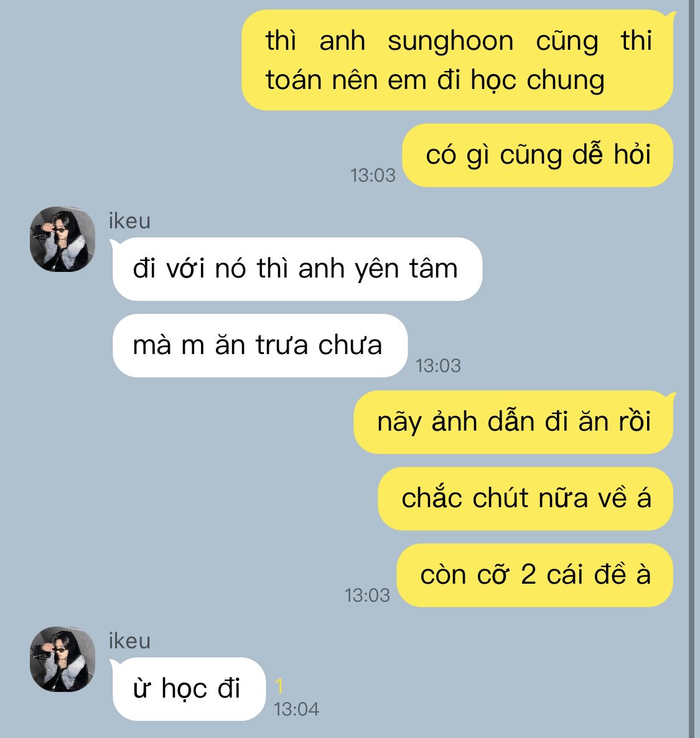
Task: Click the 13:03 timestamp beside 'có gì cũng dễ hỏi'
Action: click(373, 175)
